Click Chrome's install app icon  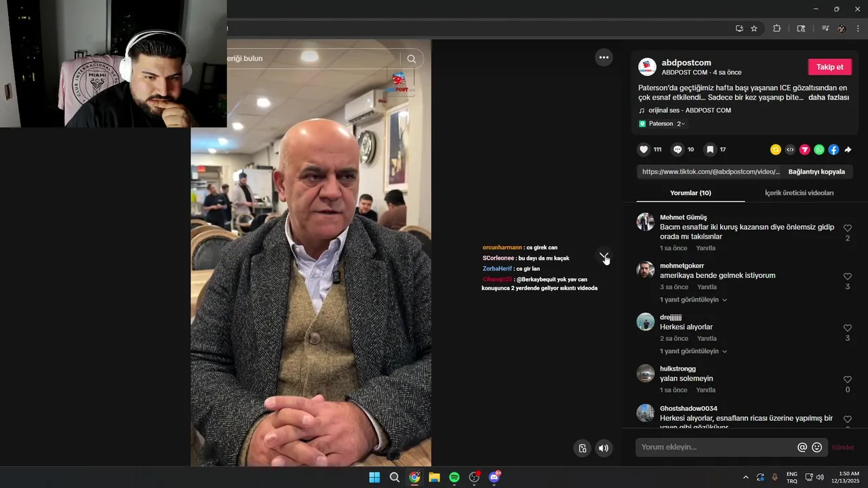click(739, 28)
